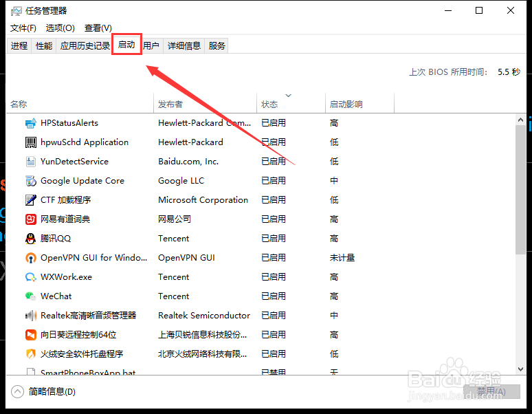
Task: Click the HPStatusAlerts printer icon
Action: pos(30,123)
